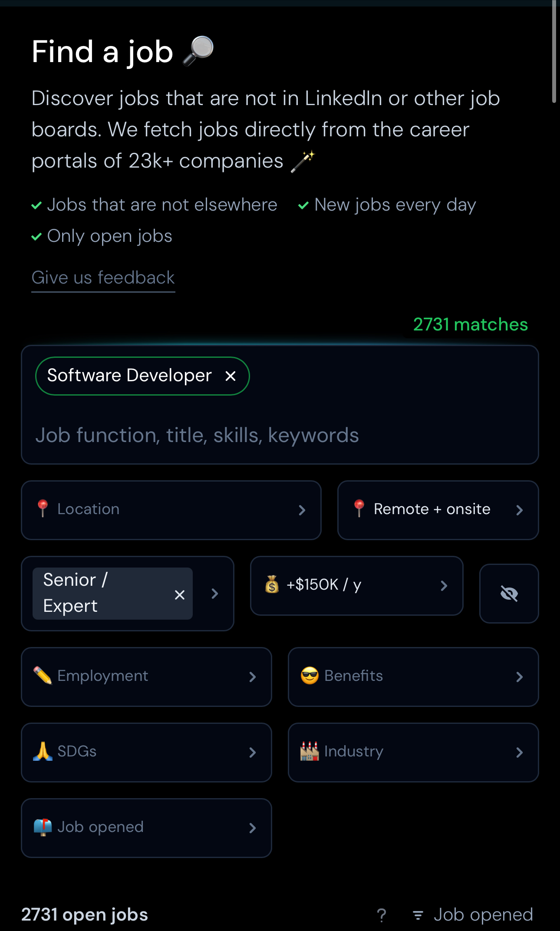The height and width of the screenshot is (931, 560).
Task: Open the Industry filter dropdown
Action: click(x=519, y=753)
